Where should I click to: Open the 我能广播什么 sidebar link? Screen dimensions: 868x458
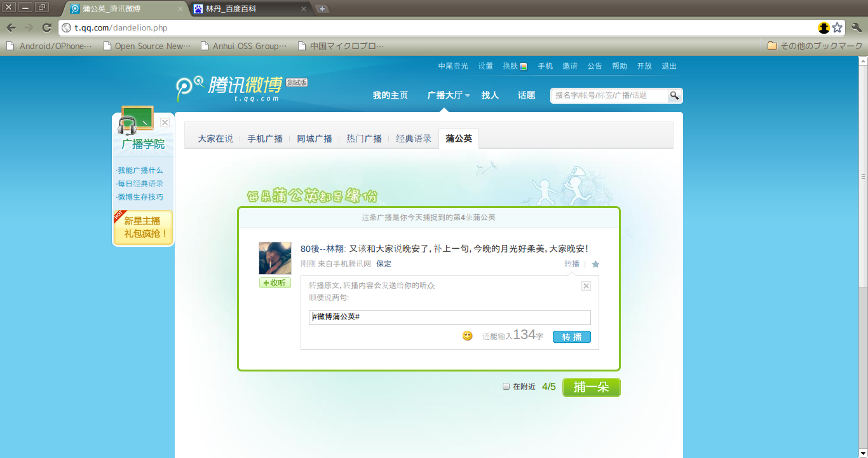pos(140,170)
